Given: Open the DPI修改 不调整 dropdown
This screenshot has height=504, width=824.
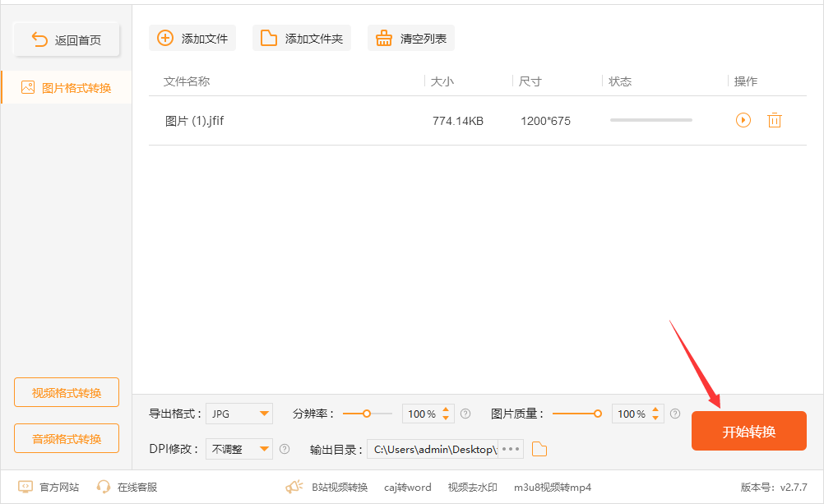Looking at the screenshot, I should coord(239,449).
